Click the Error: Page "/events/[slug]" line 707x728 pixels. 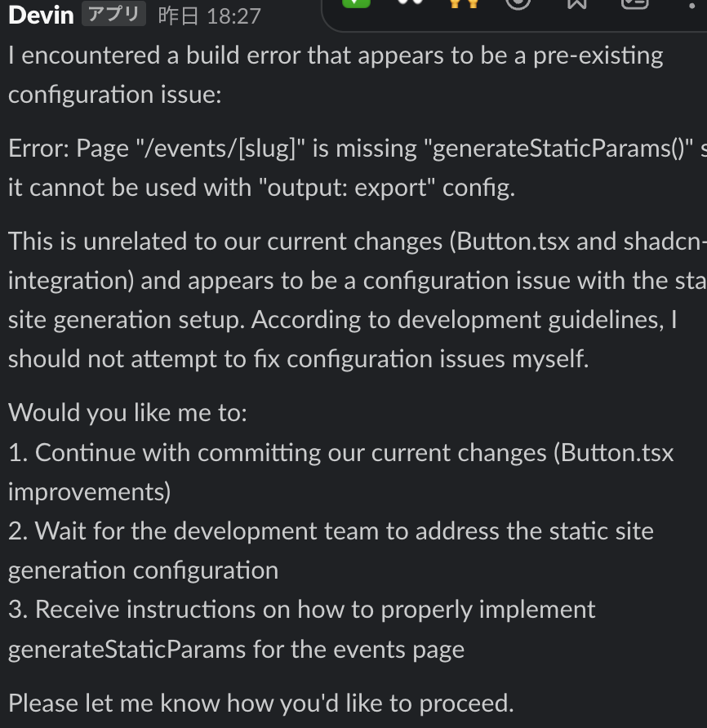point(351,149)
